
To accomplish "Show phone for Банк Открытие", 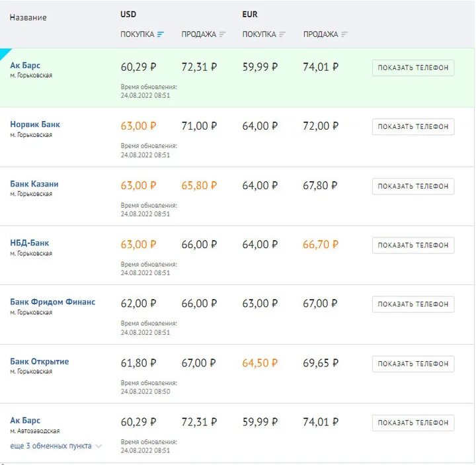I will coord(413,364).
